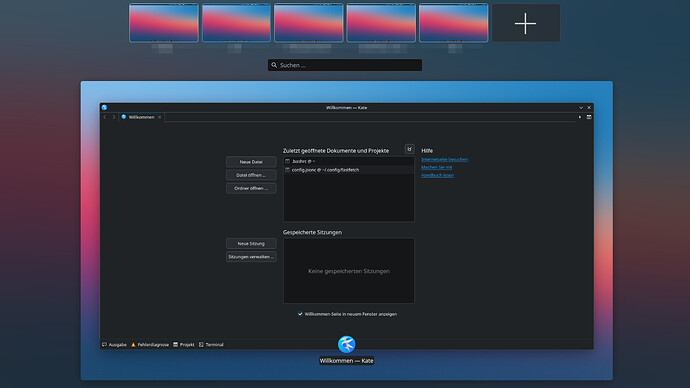
Task: Go forward with the right arrow
Action: pos(114,117)
